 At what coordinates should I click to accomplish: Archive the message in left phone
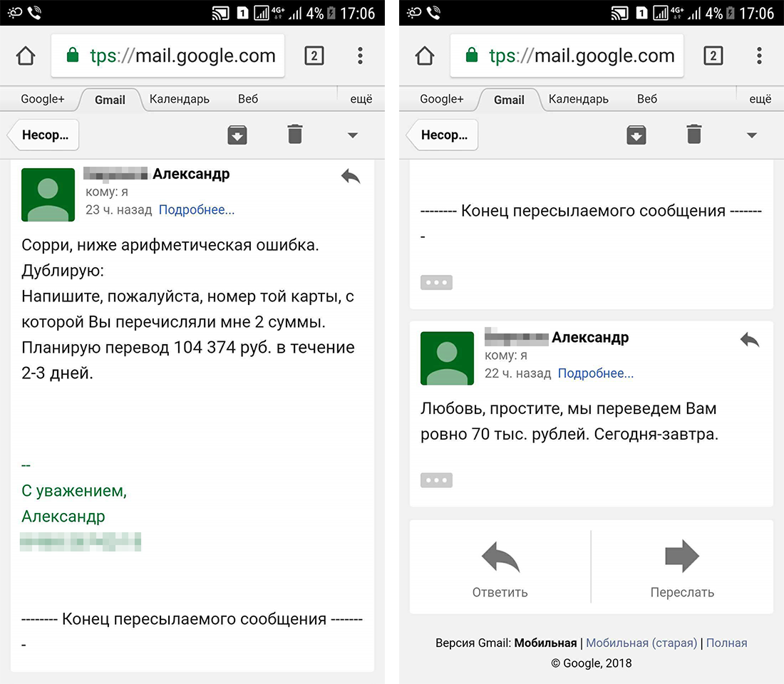coord(237,135)
